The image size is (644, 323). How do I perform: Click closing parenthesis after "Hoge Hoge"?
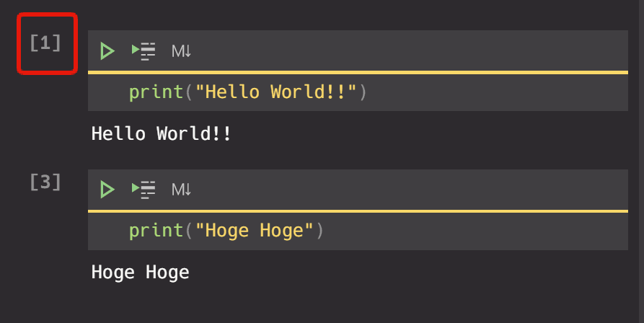(x=320, y=231)
